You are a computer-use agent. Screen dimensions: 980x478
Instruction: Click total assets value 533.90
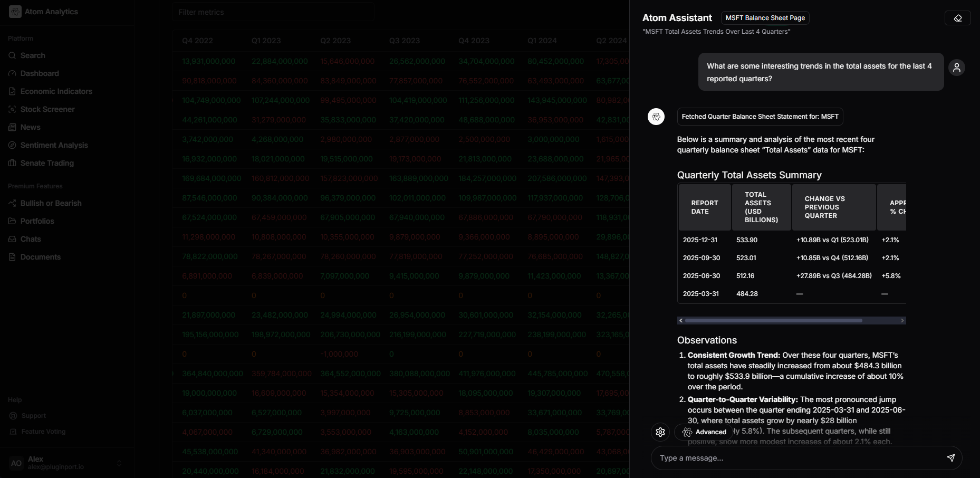click(747, 240)
